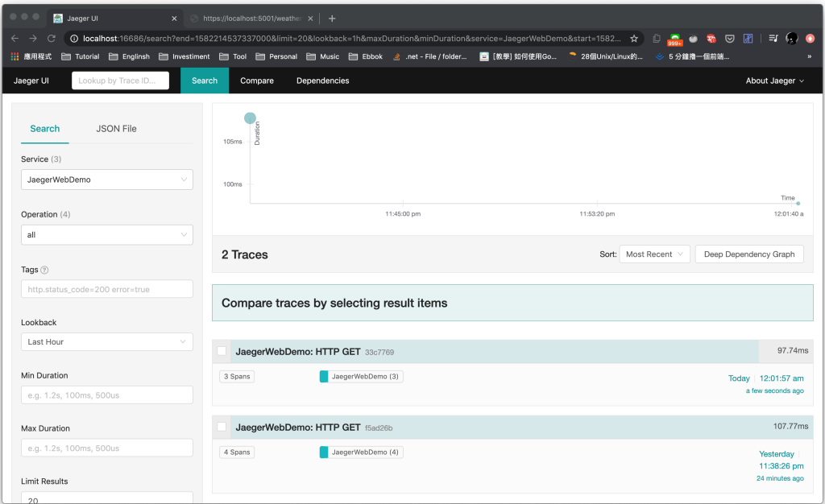Click the red update indicator icon
The image size is (825, 504).
click(810, 39)
